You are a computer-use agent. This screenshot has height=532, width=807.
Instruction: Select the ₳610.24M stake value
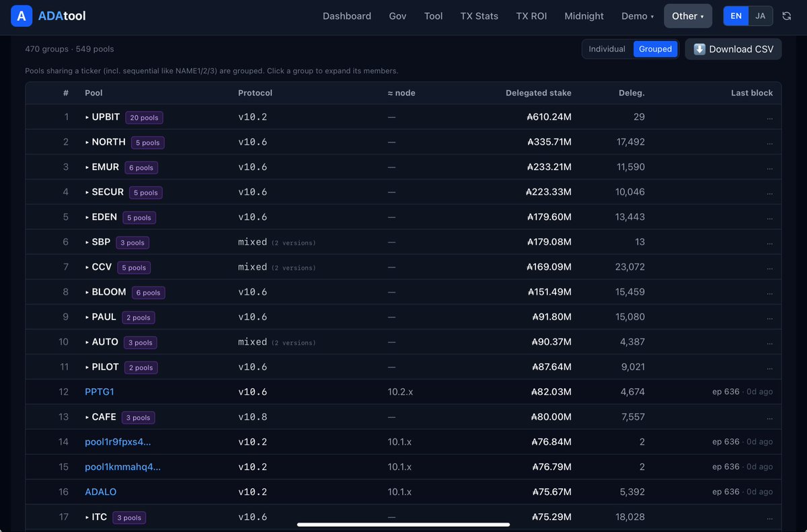[x=549, y=117]
